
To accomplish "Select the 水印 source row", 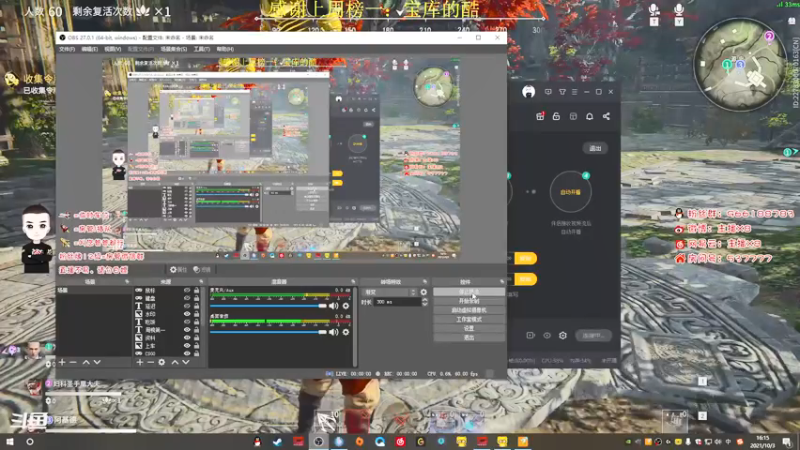I will tap(167, 314).
